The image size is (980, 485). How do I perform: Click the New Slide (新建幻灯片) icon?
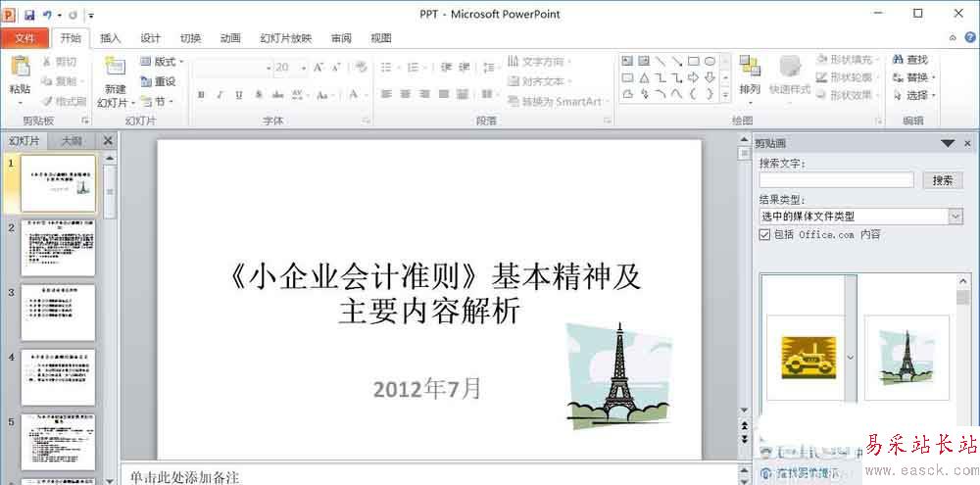[x=115, y=68]
